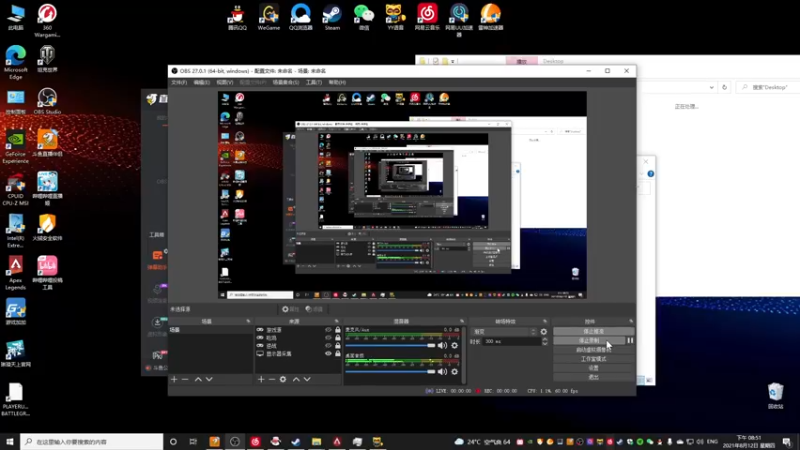Add a new source with the plus icon
Viewport: 800px width, 450px height.
[261, 379]
